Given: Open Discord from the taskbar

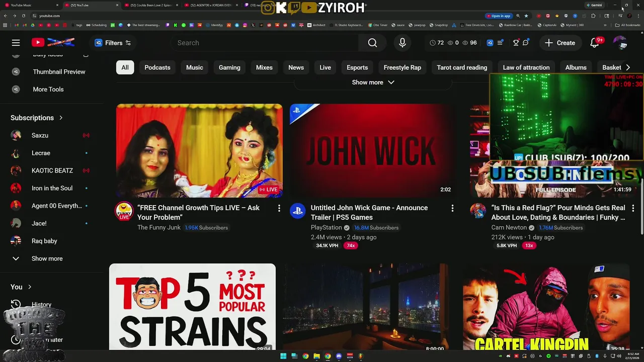Looking at the screenshot, I should 339,356.
